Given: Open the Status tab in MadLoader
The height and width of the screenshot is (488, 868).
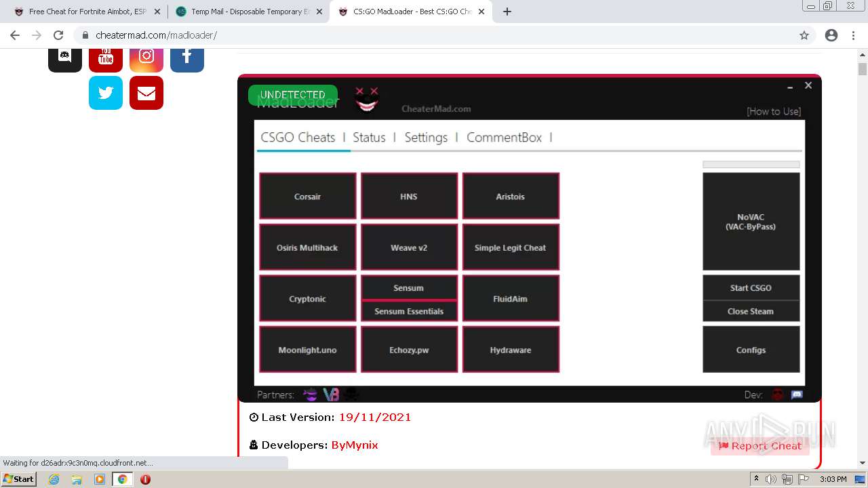Looking at the screenshot, I should pos(369,138).
